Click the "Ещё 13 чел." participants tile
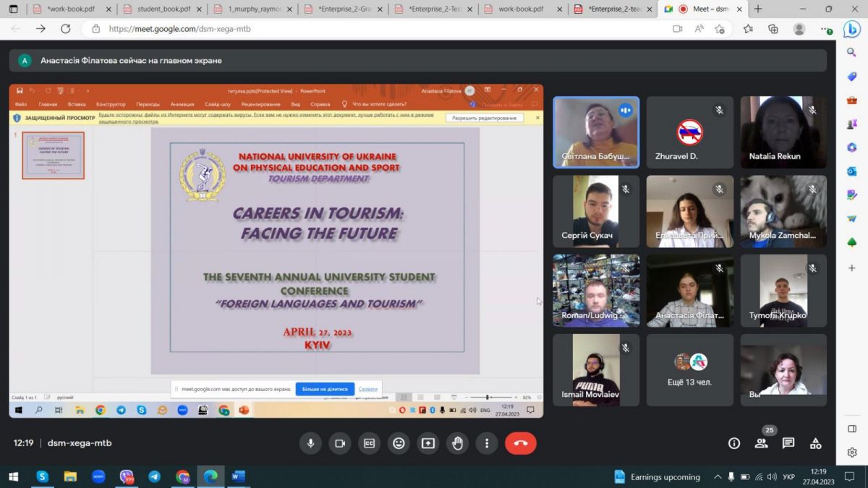 point(689,370)
